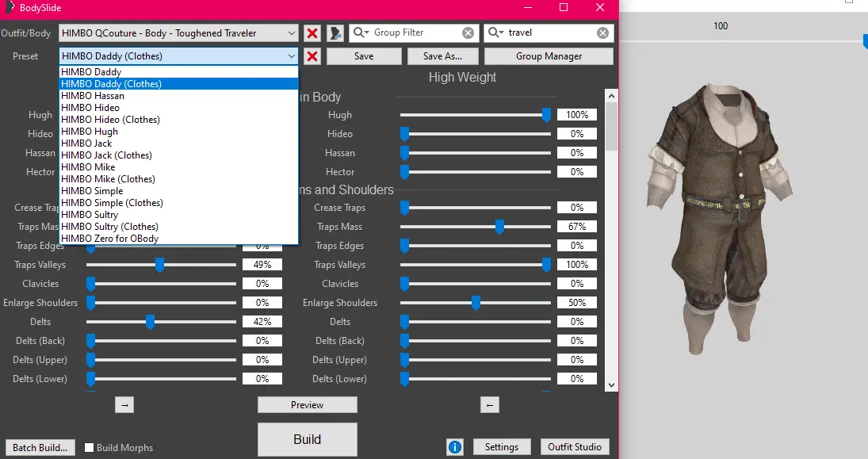Image resolution: width=868 pixels, height=459 pixels.
Task: Launch Outfit Studio
Action: pyautogui.click(x=575, y=447)
